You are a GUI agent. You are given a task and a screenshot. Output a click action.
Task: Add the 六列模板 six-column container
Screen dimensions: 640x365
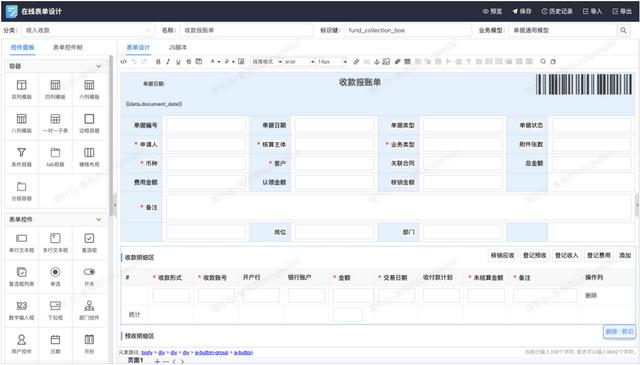pos(89,89)
